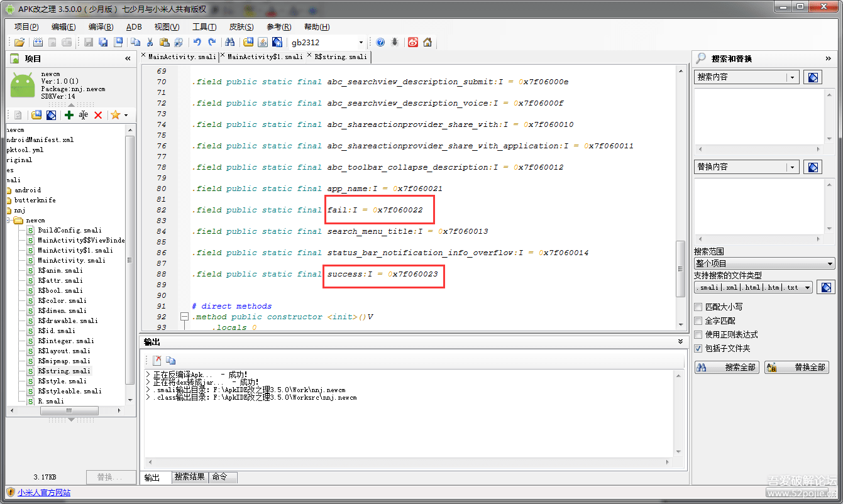Click the 搜索全部 button
The image size is (843, 504).
[x=727, y=368]
